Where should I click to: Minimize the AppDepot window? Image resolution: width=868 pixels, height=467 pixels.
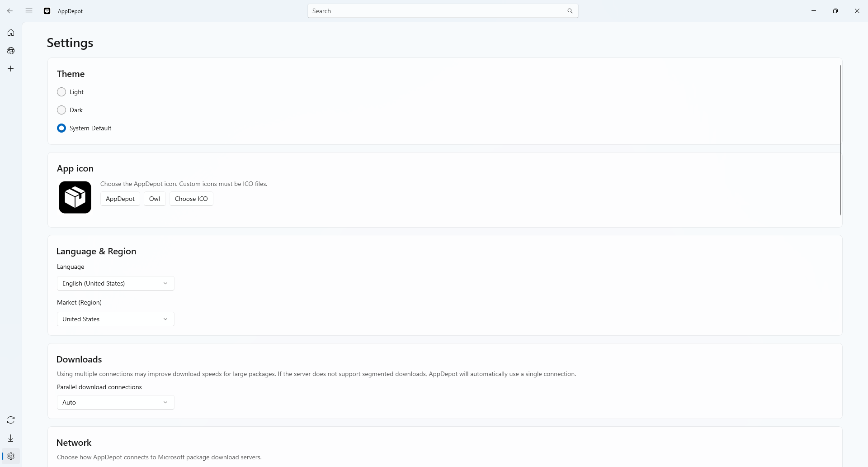pyautogui.click(x=814, y=11)
